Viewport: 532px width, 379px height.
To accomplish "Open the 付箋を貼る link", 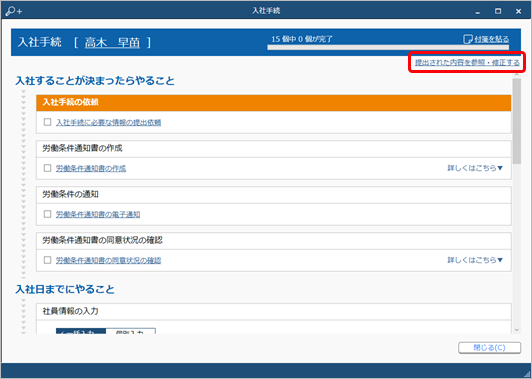I will click(x=492, y=39).
